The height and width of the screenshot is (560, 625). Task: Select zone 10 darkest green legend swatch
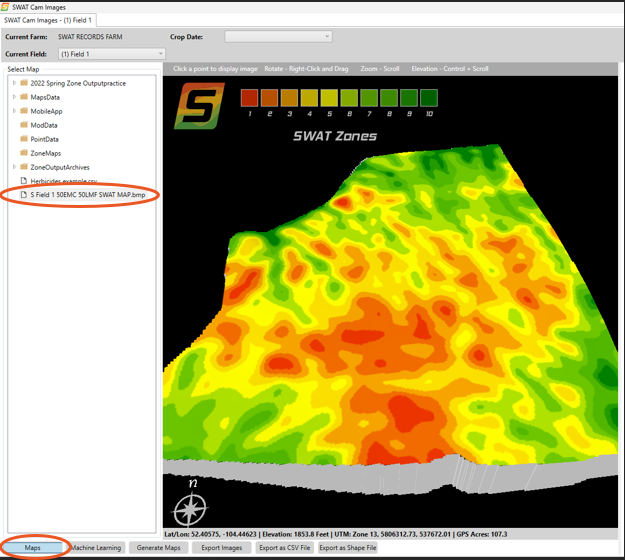point(429,98)
